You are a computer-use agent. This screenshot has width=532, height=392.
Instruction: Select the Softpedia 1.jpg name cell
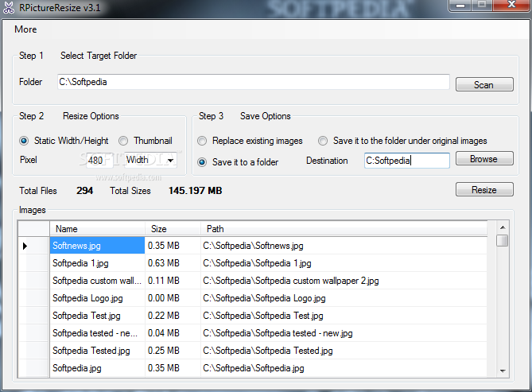pos(97,263)
